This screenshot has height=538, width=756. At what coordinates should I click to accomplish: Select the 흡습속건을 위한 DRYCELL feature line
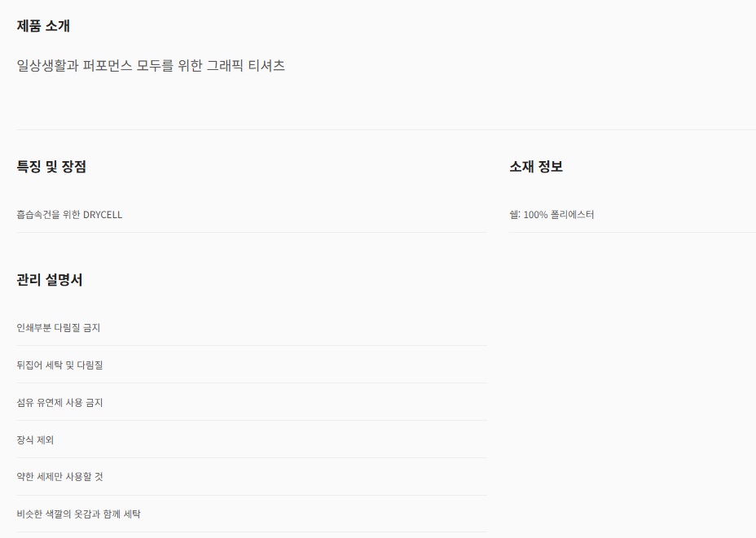coord(69,214)
